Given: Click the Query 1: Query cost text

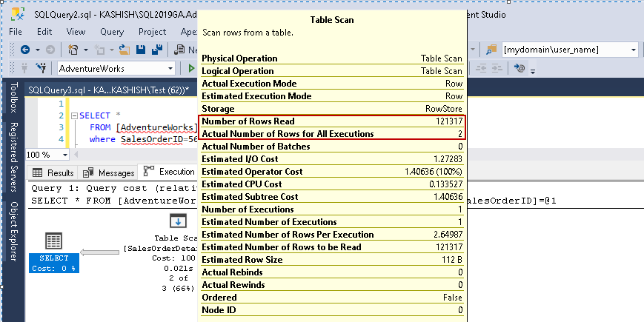Looking at the screenshot, I should 114,189.
